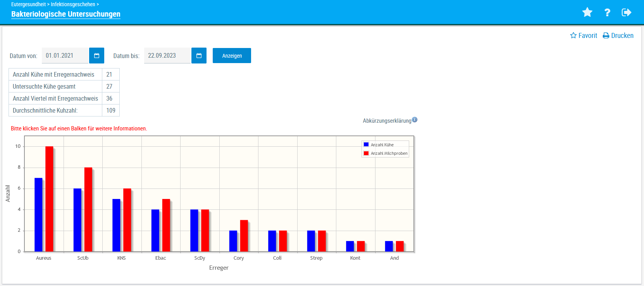Click the star favorites icon in header
Image resolution: width=644 pixels, height=286 pixels.
[x=587, y=12]
